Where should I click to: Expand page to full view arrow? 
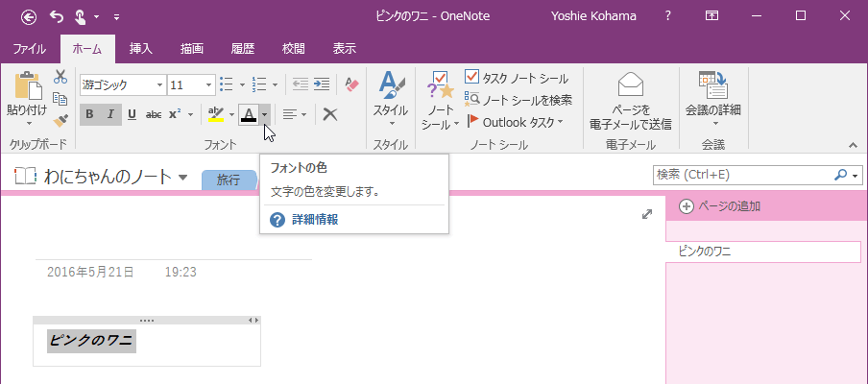tap(646, 214)
